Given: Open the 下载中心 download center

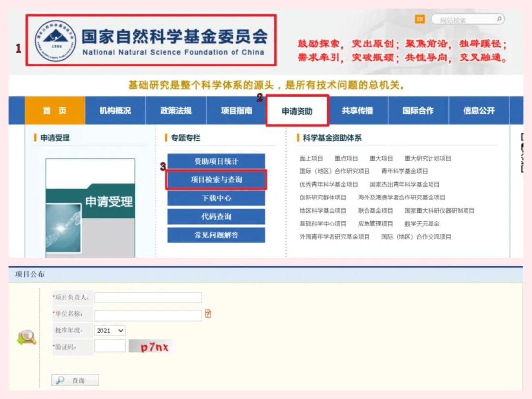Looking at the screenshot, I should 216,198.
